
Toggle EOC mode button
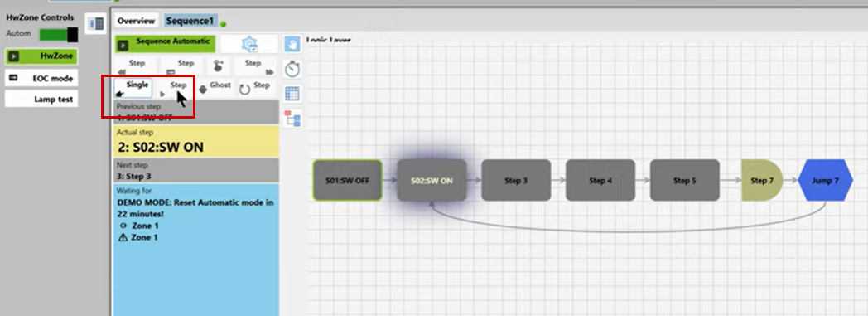coord(41,78)
